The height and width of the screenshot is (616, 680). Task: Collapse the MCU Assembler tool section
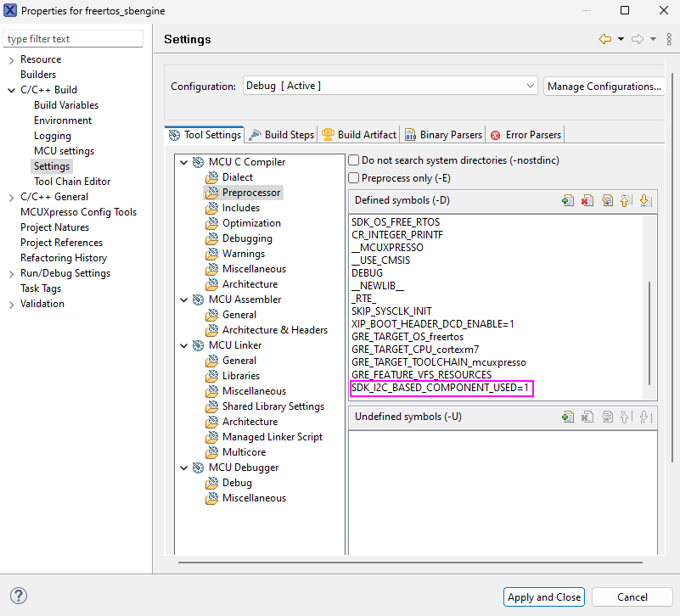183,299
